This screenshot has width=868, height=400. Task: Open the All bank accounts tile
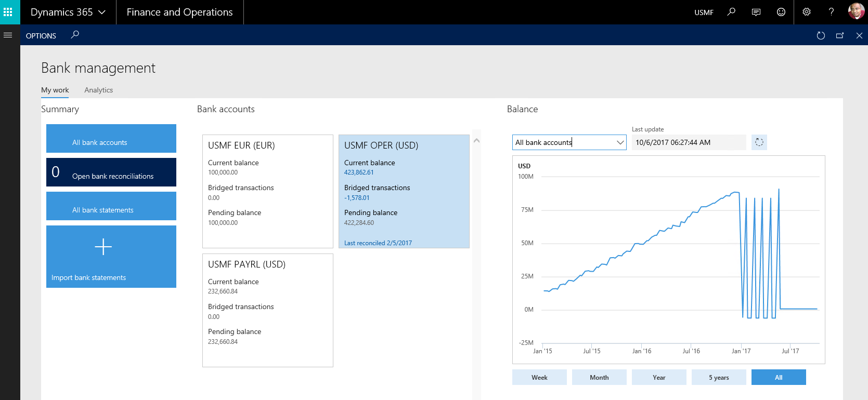point(111,138)
